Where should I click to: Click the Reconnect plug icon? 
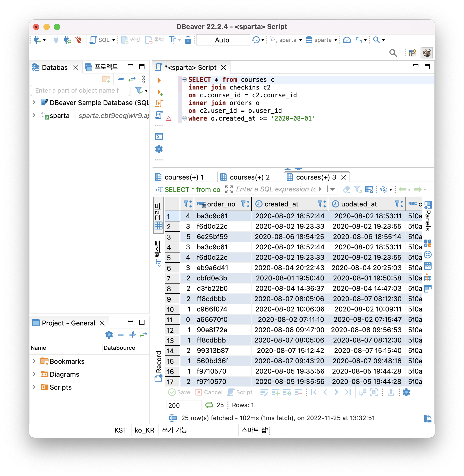(67, 40)
